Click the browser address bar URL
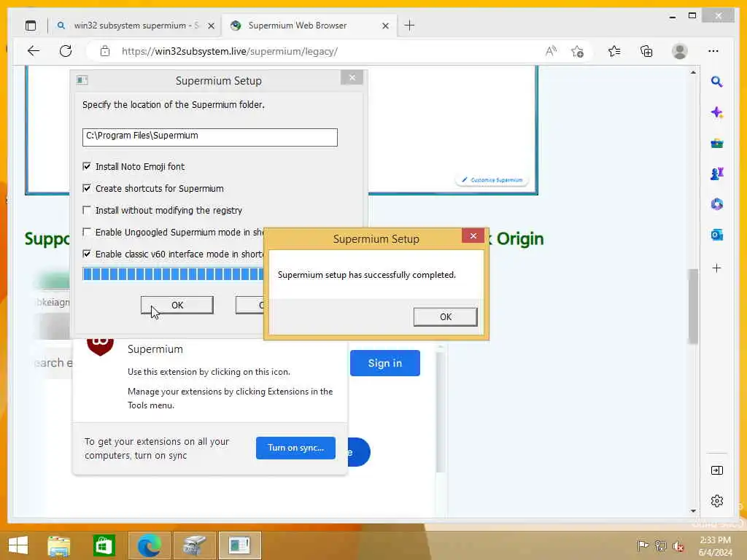 [x=230, y=52]
